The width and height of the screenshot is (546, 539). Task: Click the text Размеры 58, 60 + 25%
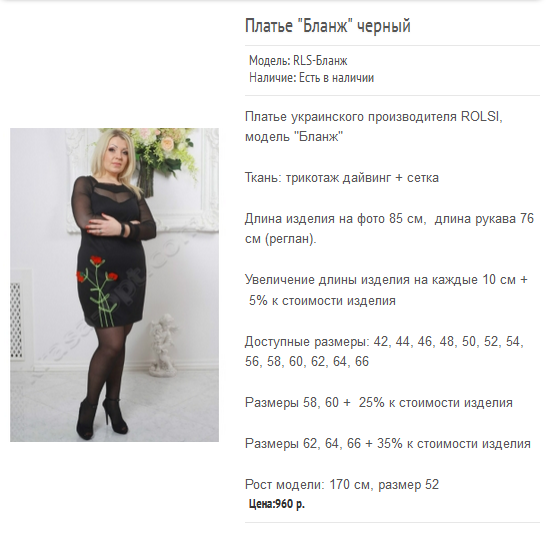(x=379, y=403)
